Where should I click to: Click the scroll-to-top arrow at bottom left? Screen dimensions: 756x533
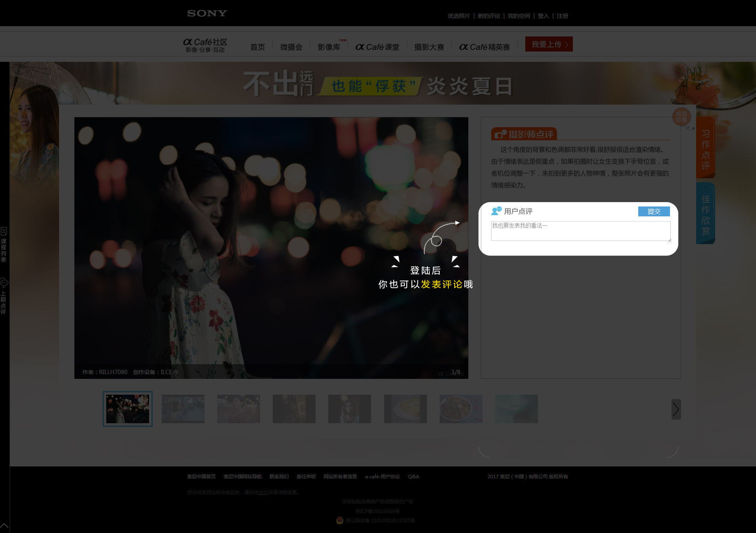point(4,526)
